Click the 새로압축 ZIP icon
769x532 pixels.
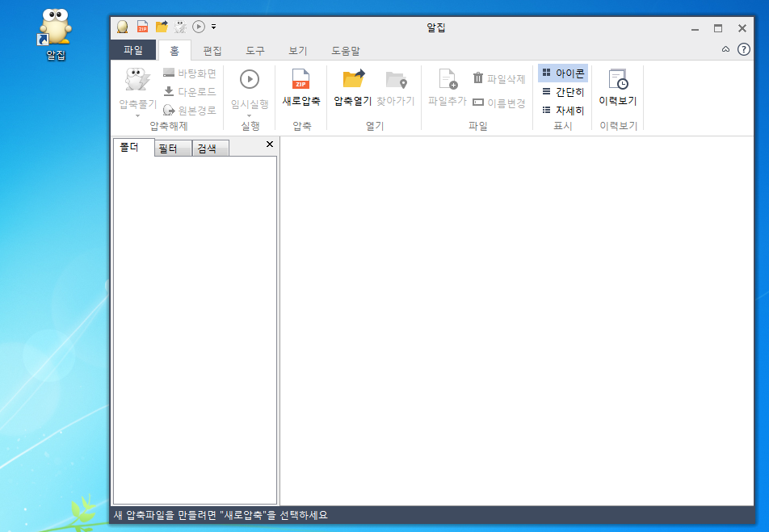(300, 79)
